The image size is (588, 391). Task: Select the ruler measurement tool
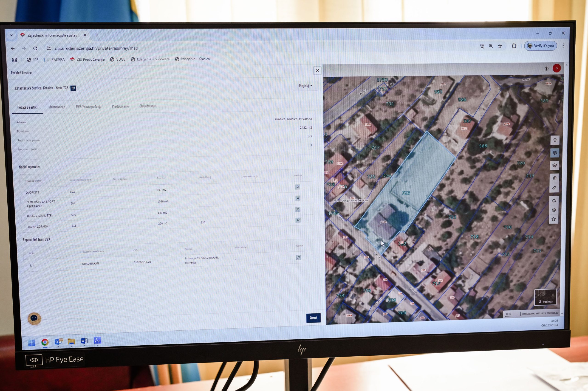554,188
